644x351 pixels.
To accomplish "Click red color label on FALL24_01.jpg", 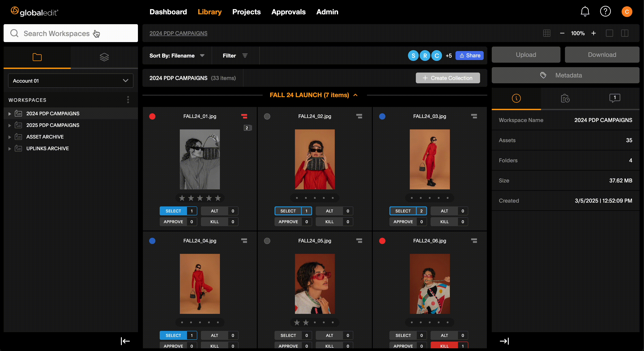I will pos(152,116).
